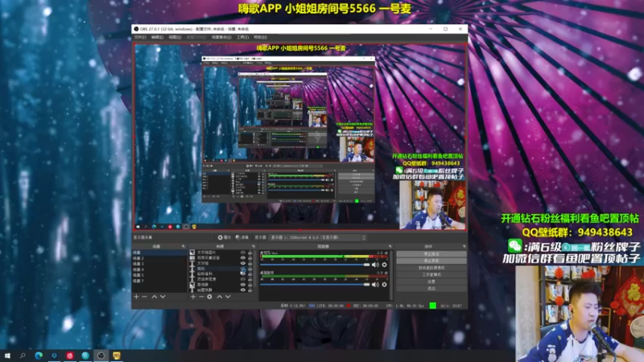Move the selected scene up

point(155,297)
